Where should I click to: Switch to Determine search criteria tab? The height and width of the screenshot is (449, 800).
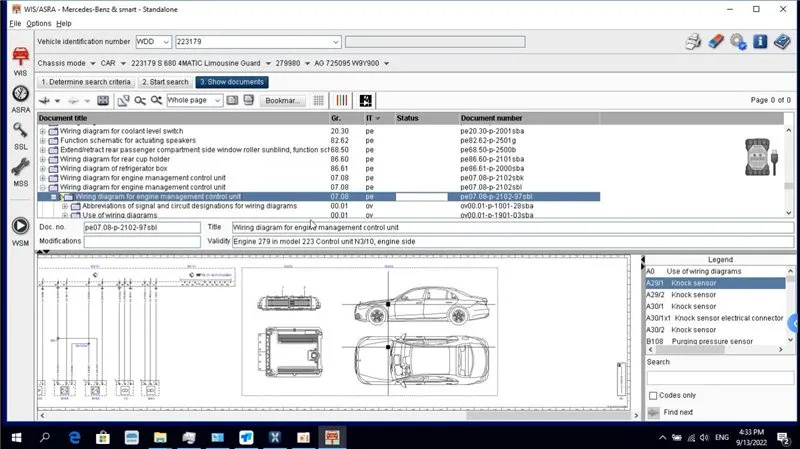point(86,82)
